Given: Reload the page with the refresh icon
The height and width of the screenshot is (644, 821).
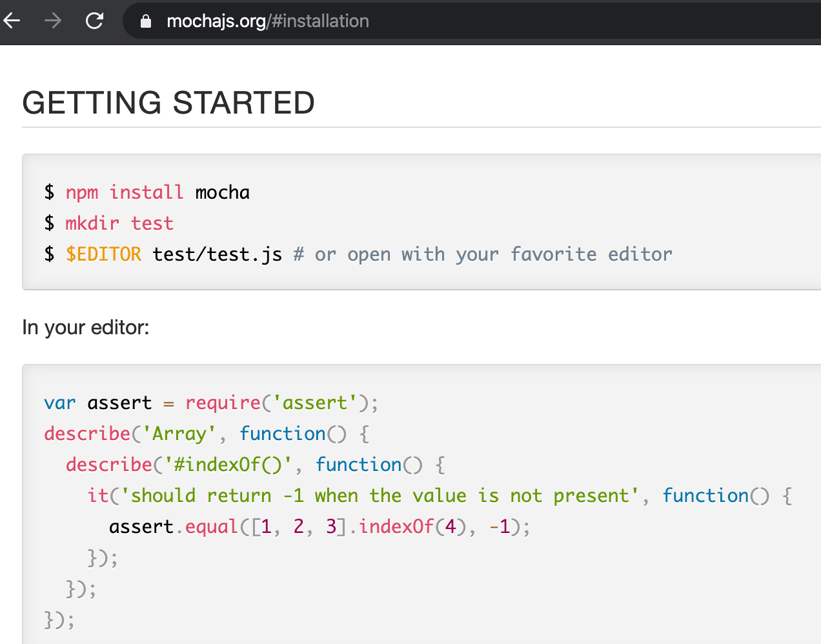Looking at the screenshot, I should (95, 21).
